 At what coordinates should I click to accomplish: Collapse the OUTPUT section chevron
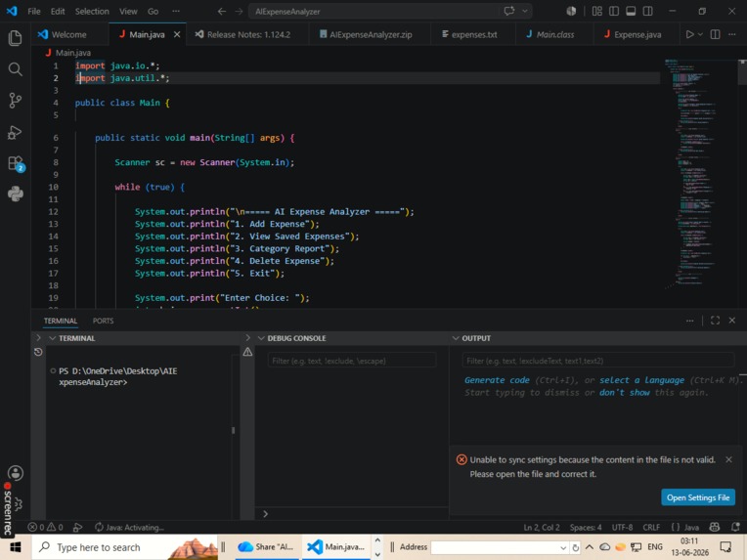[x=456, y=338]
